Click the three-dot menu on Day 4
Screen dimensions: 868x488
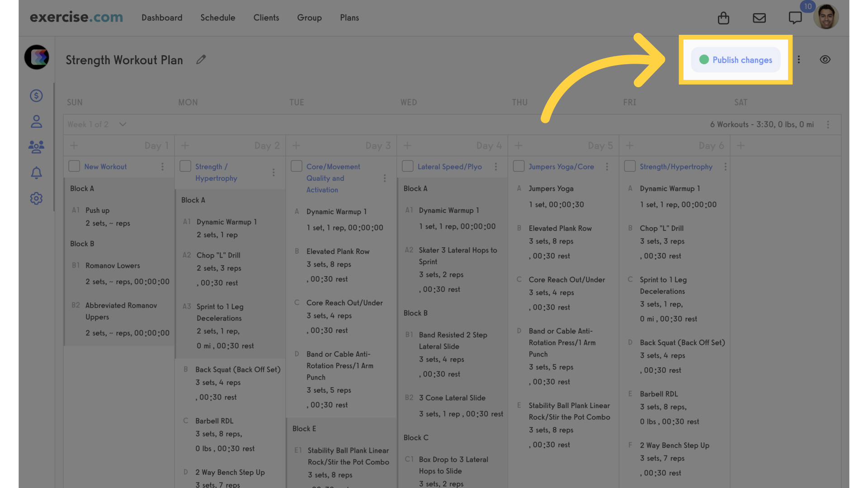(x=495, y=166)
